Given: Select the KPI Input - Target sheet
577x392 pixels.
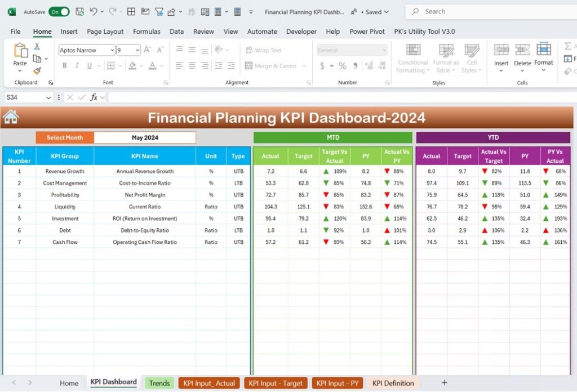Looking at the screenshot, I should [x=276, y=383].
